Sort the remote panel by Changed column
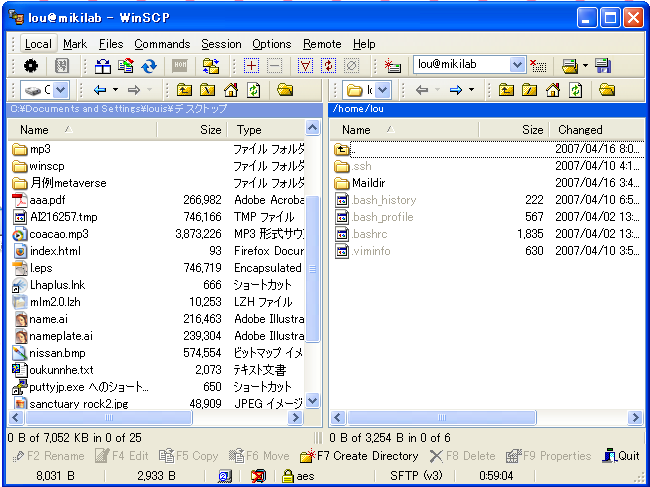Screen dimensions: 650x487 point(597,130)
